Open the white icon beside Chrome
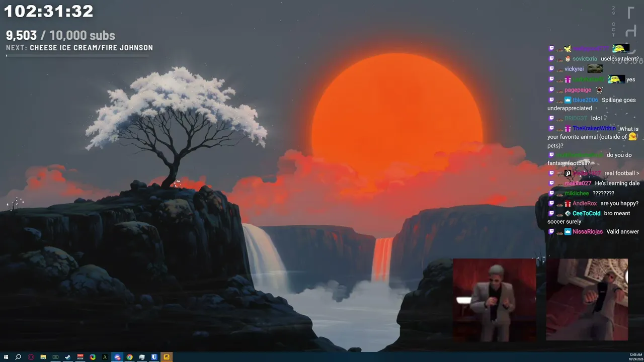Image resolution: width=644 pixels, height=362 pixels. coord(142,357)
